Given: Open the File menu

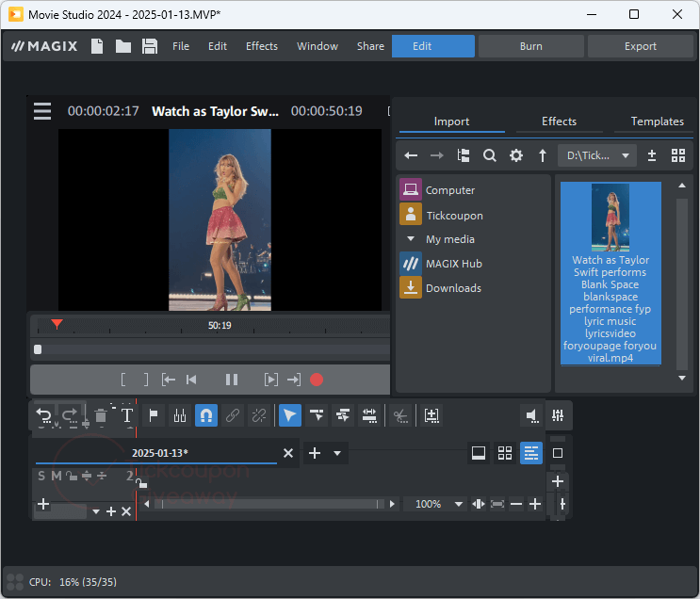Looking at the screenshot, I should coord(181,46).
